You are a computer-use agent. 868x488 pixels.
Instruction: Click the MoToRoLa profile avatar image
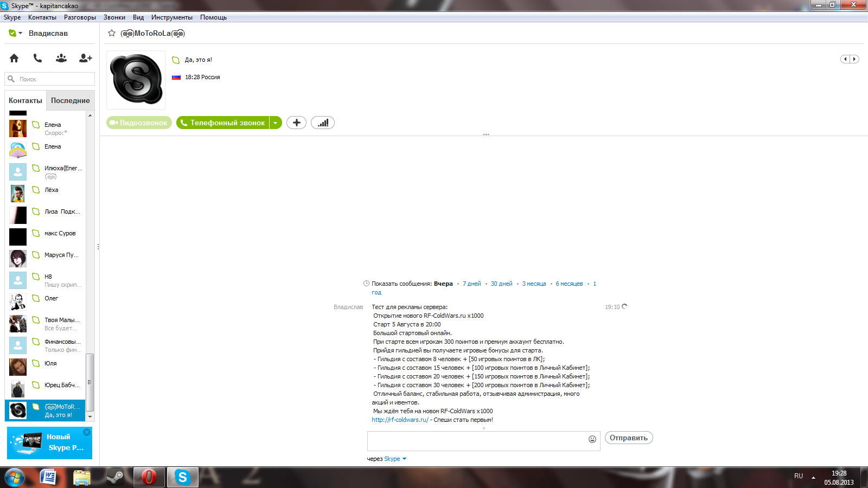(x=136, y=80)
